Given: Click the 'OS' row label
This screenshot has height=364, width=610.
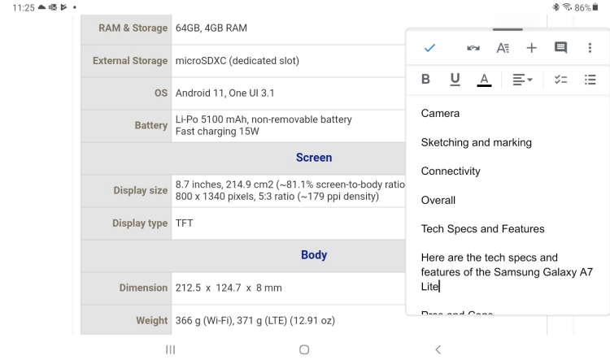Looking at the screenshot, I should tap(161, 93).
